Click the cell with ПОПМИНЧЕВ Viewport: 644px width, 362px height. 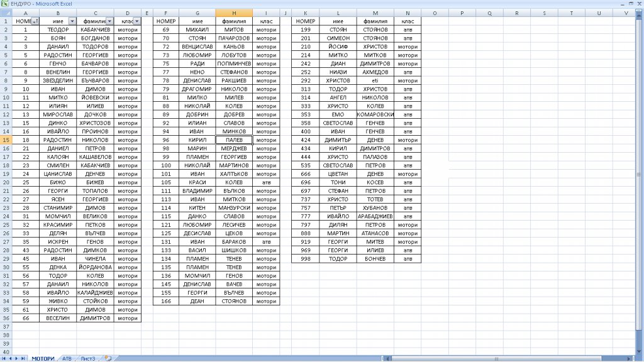point(234,63)
